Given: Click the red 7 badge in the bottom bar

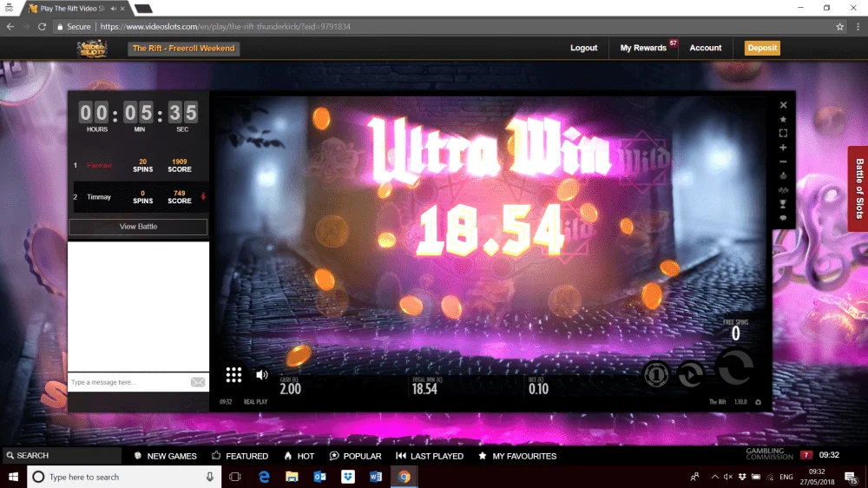Looking at the screenshot, I should point(806,455).
